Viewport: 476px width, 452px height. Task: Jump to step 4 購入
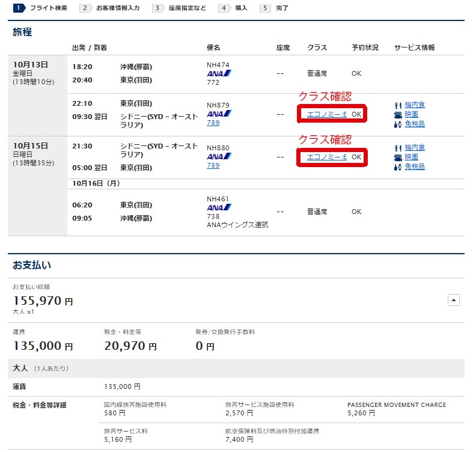pos(234,8)
